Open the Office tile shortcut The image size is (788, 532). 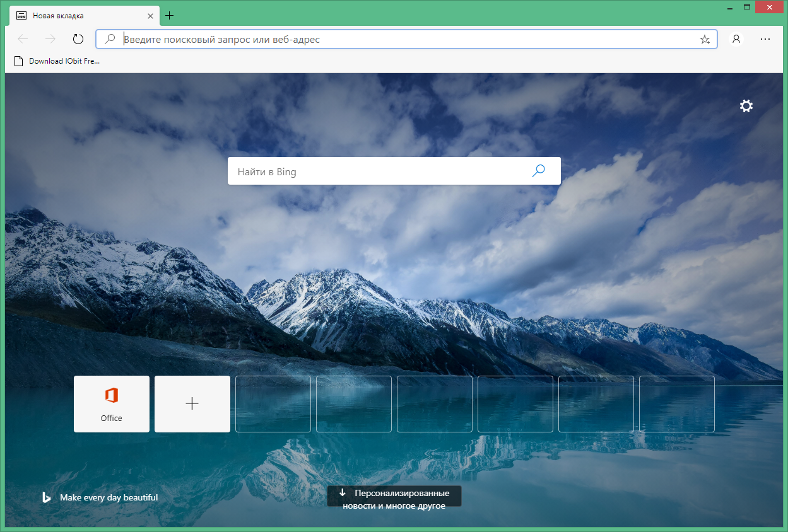click(111, 403)
